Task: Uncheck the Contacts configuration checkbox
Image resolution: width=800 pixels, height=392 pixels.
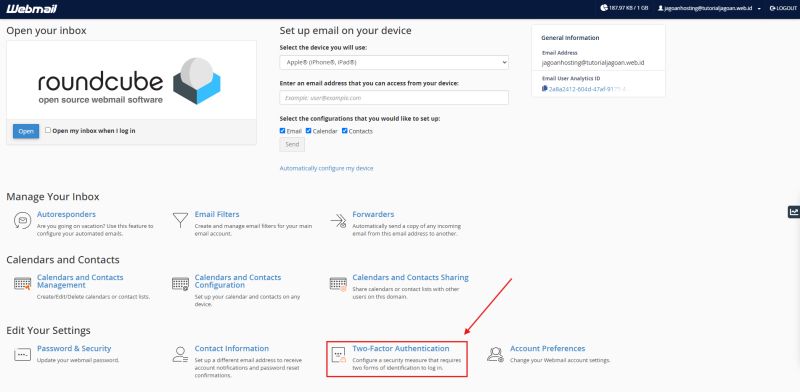Action: tap(344, 131)
